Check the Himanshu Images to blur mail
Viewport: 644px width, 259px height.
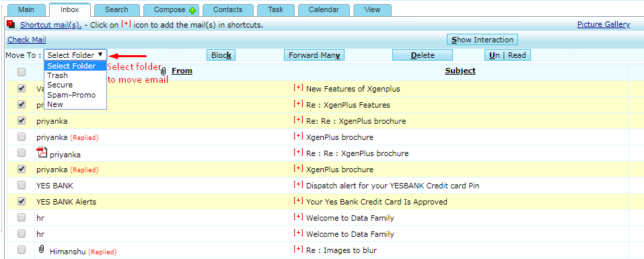click(22, 250)
